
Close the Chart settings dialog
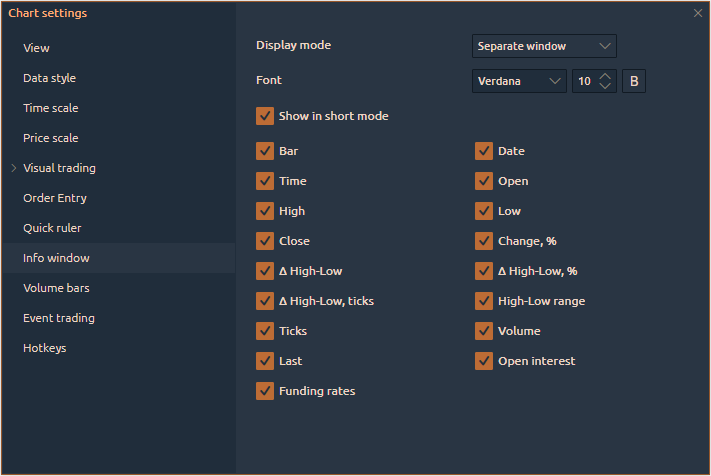[697, 13]
